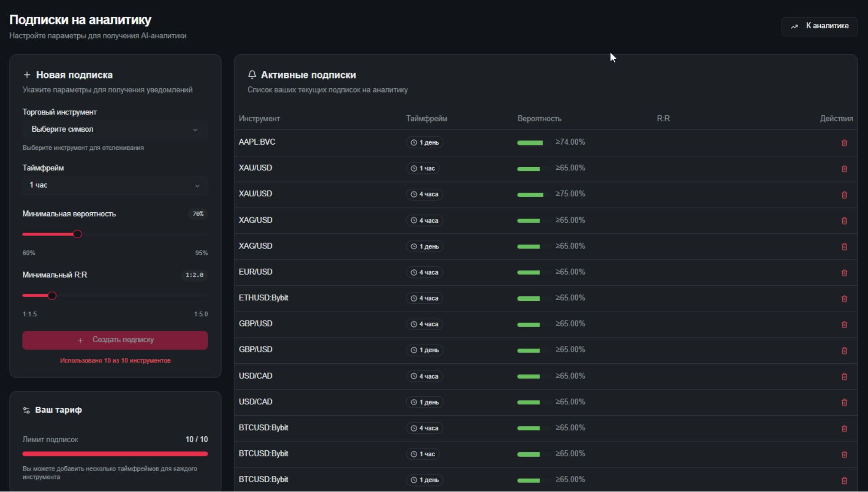
Task: Expand the Таймфрейм 1 час dropdown
Action: pyautogui.click(x=115, y=185)
